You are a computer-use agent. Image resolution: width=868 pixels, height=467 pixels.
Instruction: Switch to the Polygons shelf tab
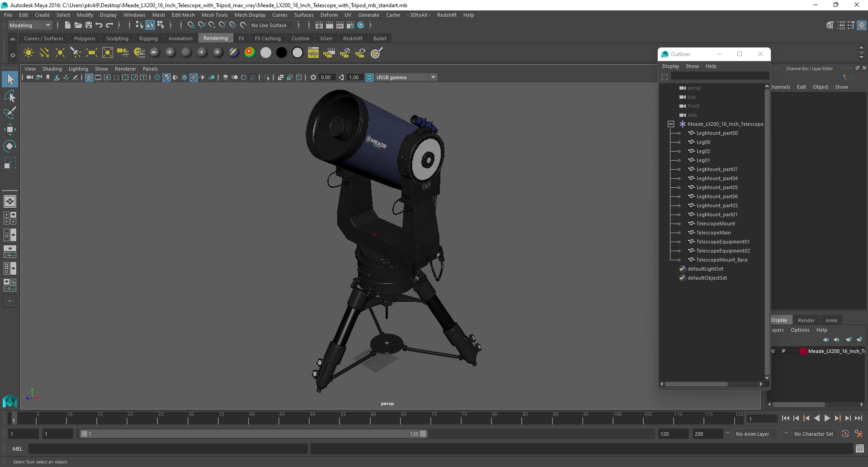(85, 38)
